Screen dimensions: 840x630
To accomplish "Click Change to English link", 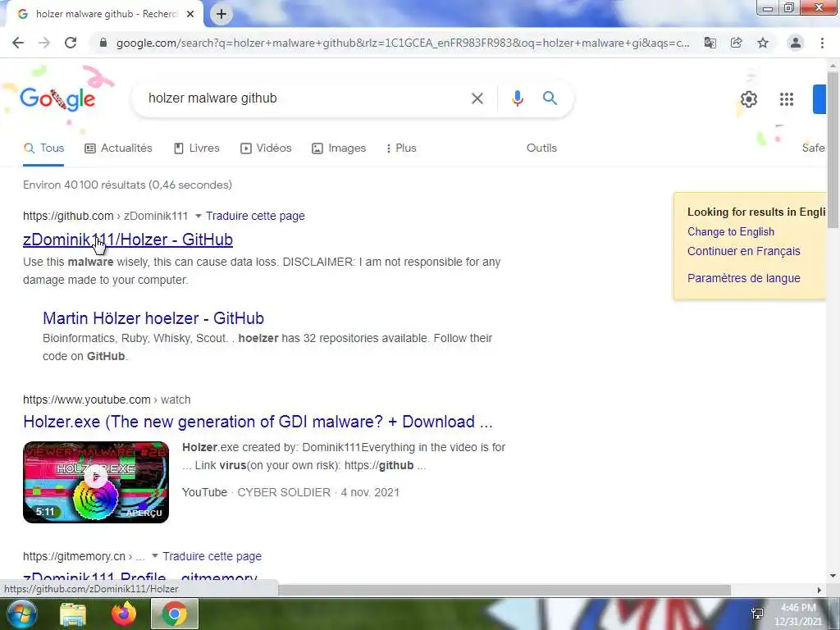I will [x=731, y=231].
